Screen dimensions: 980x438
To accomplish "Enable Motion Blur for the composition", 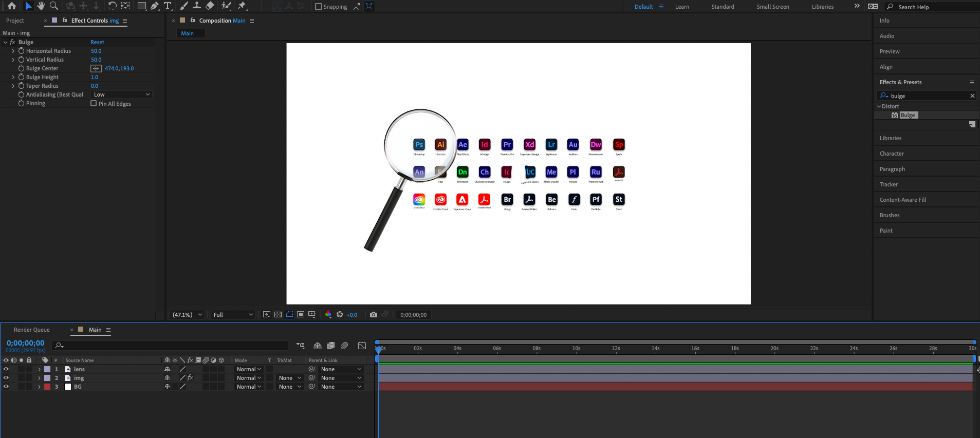I will click(344, 346).
